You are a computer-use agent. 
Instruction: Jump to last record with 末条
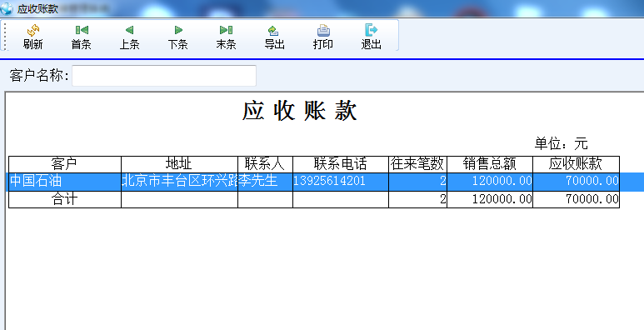226,30
